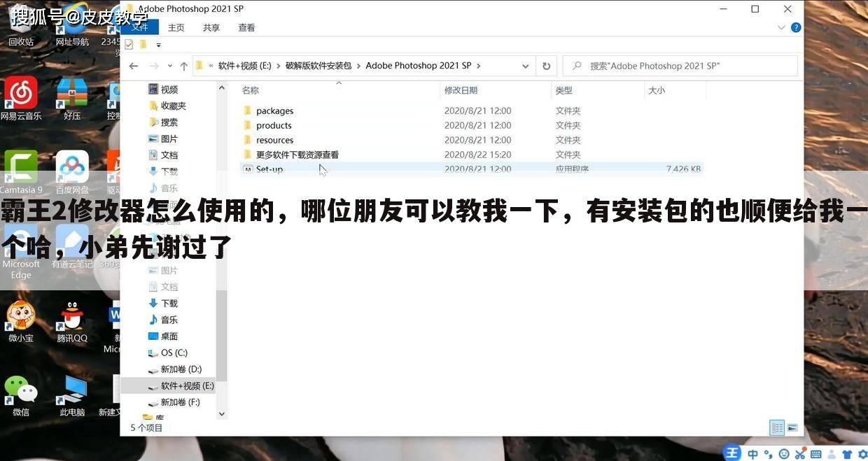Select the 好压 archive tool desktop icon
Screen dimensions: 868x461
click(x=72, y=99)
